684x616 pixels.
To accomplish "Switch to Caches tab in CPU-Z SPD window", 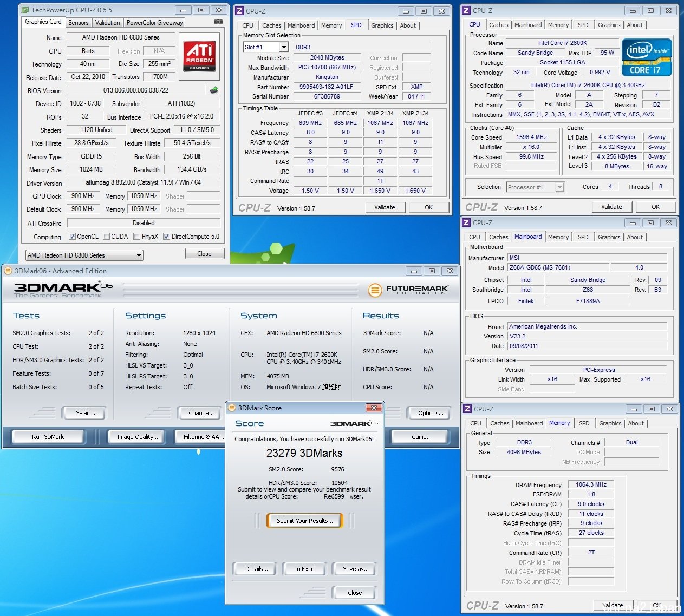I will point(272,25).
